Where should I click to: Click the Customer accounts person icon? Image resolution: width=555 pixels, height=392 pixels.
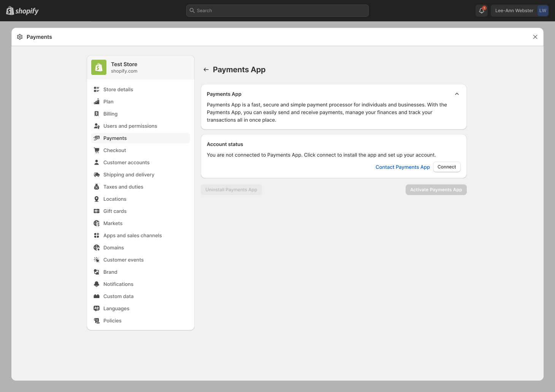pos(97,162)
